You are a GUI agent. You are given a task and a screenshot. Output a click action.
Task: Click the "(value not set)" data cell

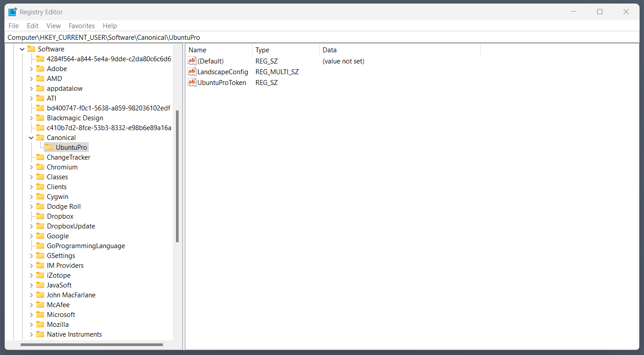click(343, 61)
